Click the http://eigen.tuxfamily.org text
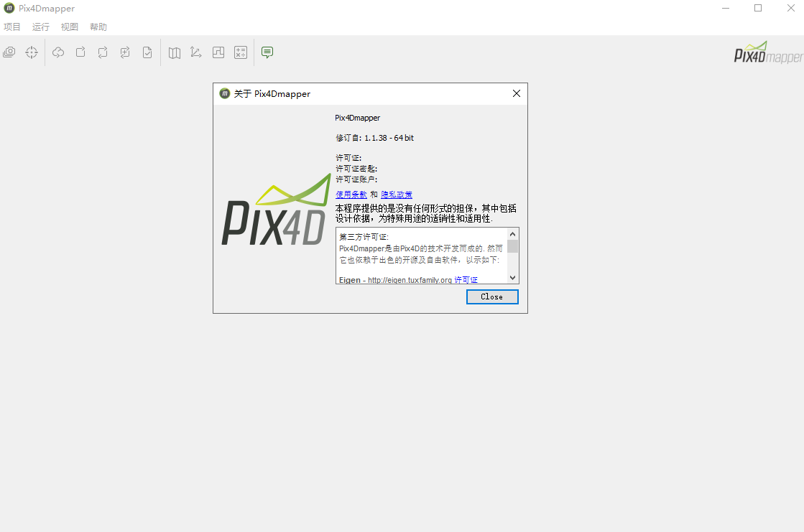Image resolution: width=804 pixels, height=532 pixels. (410, 280)
